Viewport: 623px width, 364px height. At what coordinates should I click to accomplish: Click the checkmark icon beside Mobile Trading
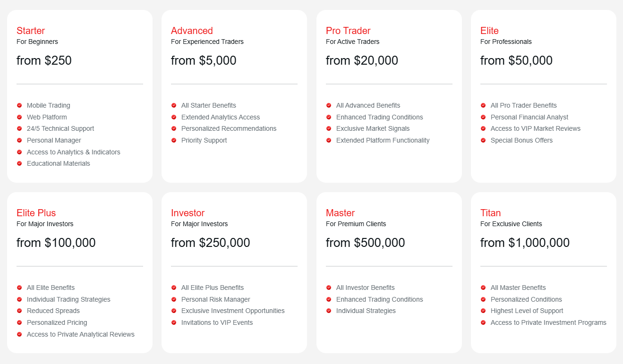tap(19, 105)
